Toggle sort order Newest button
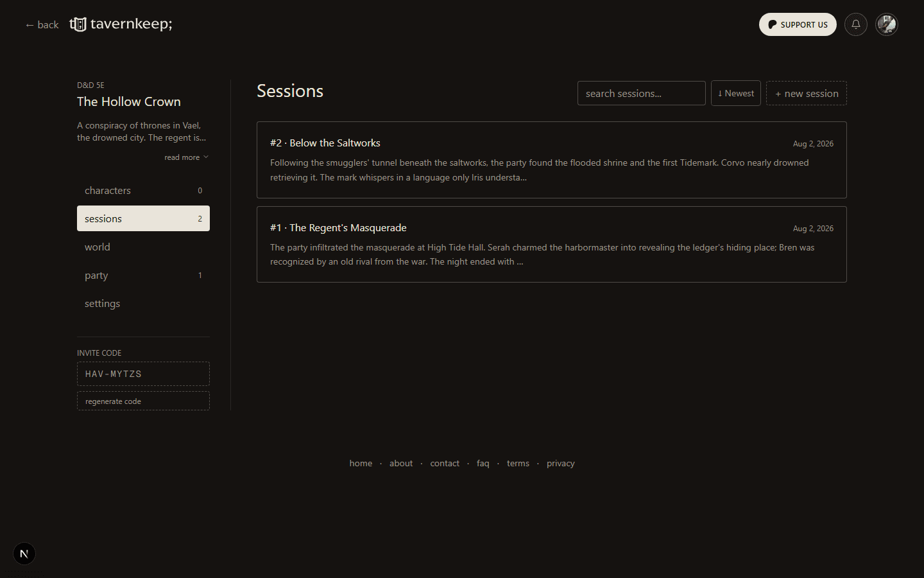 [x=736, y=93]
